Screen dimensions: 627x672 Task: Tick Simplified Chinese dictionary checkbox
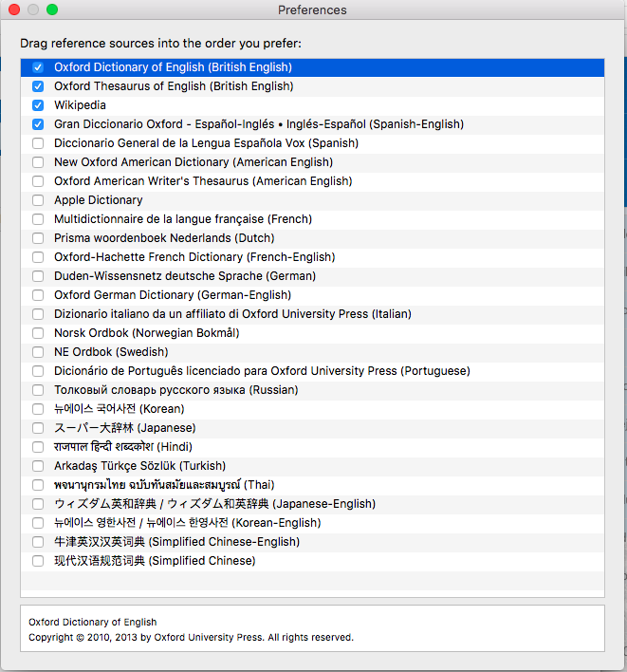coord(38,561)
